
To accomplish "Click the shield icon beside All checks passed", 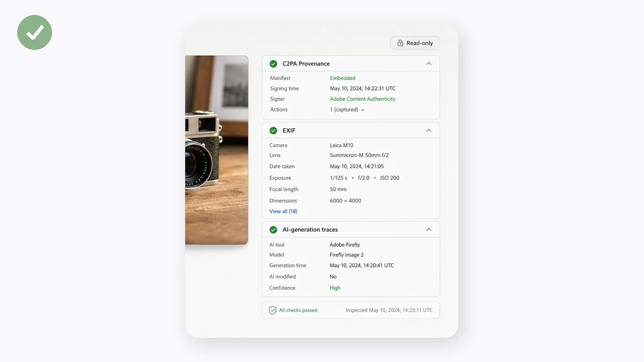I will pyautogui.click(x=273, y=310).
